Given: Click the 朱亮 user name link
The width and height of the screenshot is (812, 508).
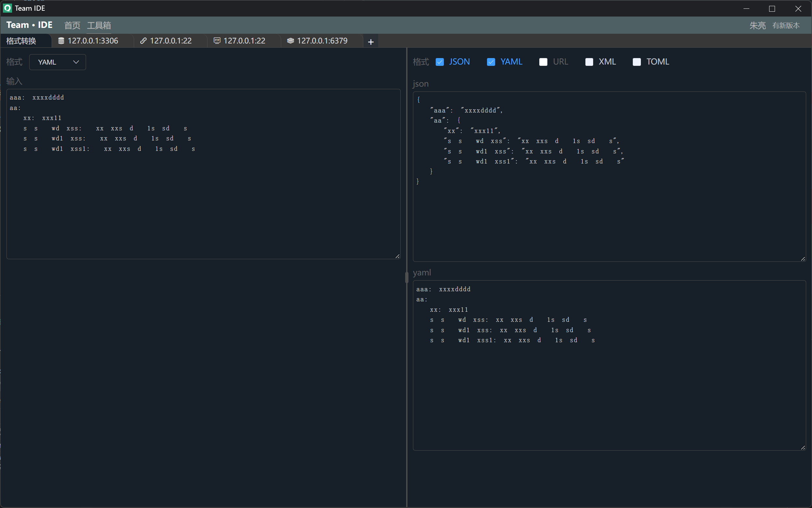Looking at the screenshot, I should pos(757,25).
